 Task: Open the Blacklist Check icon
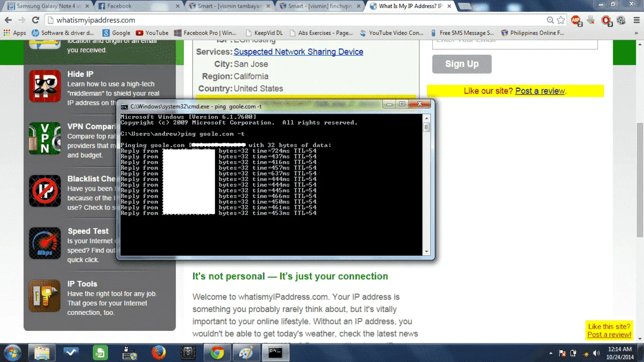[x=45, y=191]
